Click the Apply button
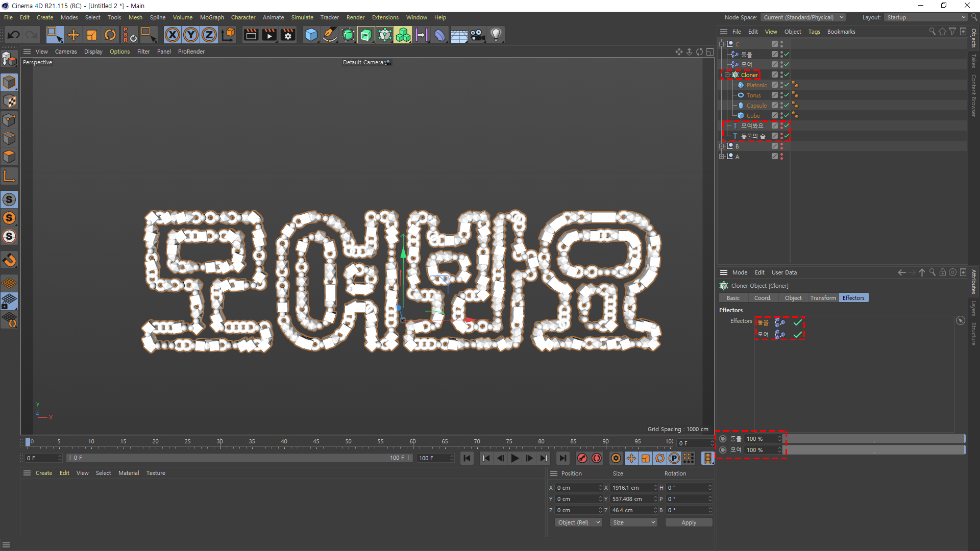The height and width of the screenshot is (551, 980). (689, 522)
